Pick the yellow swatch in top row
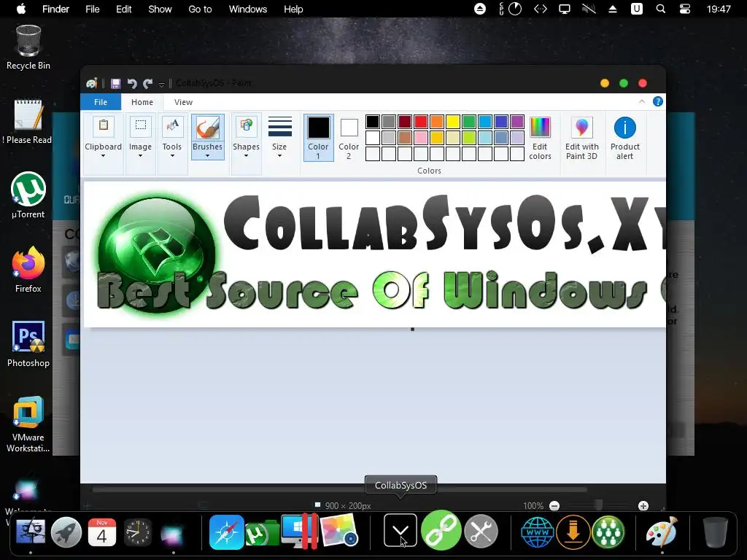The height and width of the screenshot is (560, 747). tap(453, 122)
